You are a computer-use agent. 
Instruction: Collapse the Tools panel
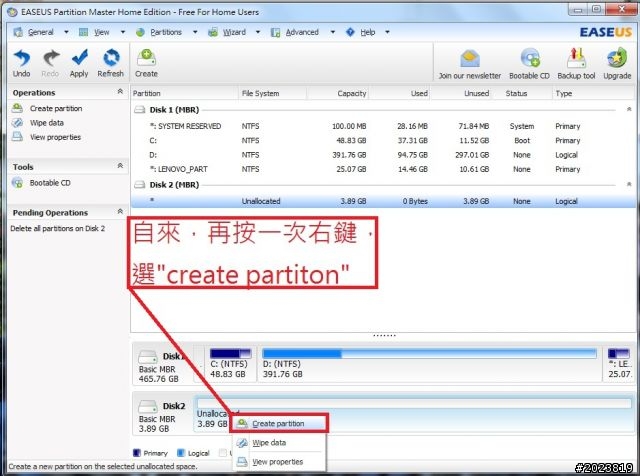(120, 166)
